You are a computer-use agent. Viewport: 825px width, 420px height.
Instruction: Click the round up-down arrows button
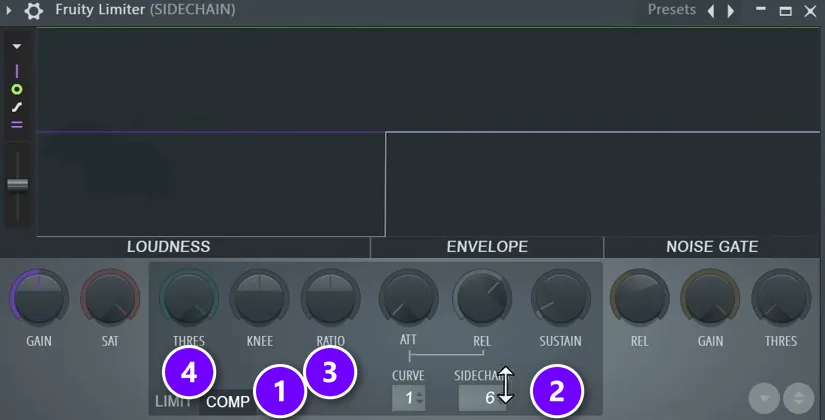pos(799,398)
